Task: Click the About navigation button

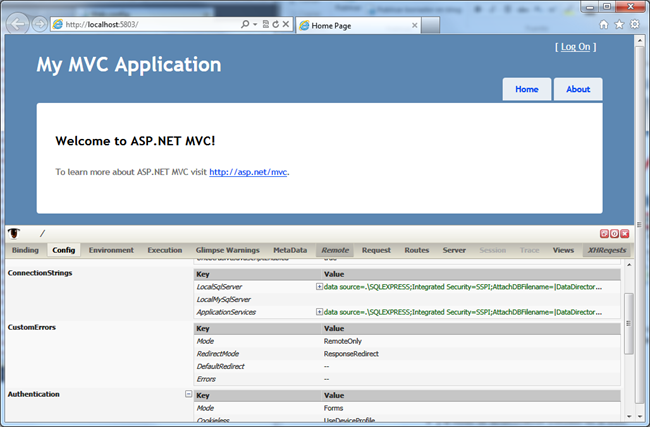Action: click(578, 89)
